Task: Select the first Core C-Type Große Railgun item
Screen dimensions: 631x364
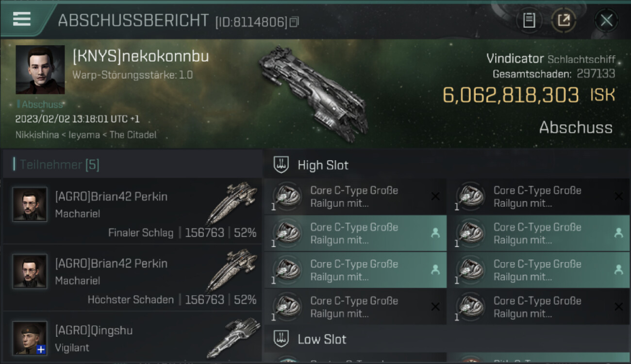Action: tap(355, 197)
